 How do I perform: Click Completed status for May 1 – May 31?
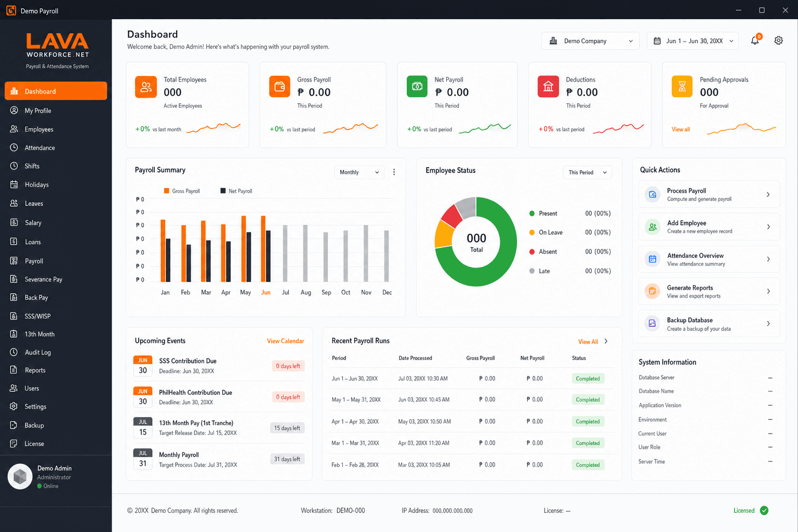588,400
